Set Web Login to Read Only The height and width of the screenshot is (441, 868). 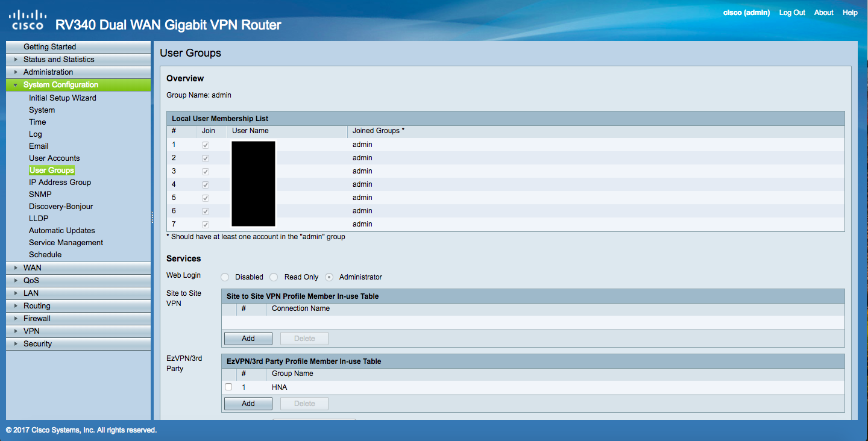274,277
